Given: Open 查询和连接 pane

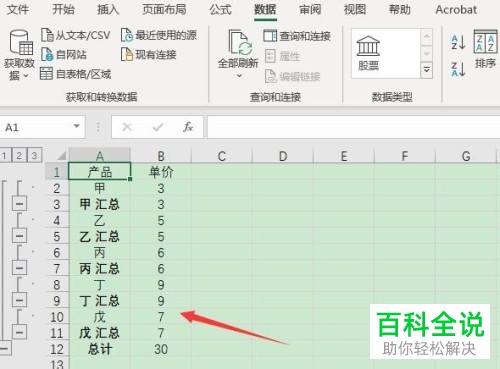Looking at the screenshot, I should tap(297, 36).
